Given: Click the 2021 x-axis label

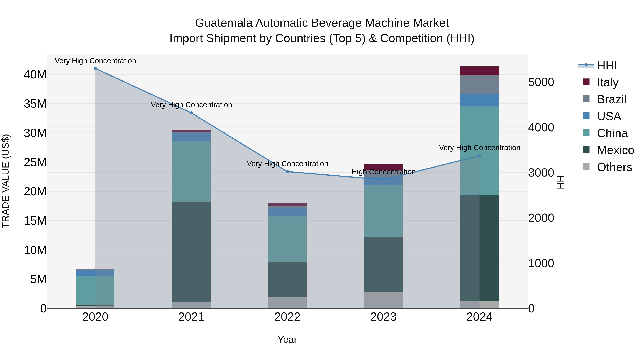Looking at the screenshot, I should pyautogui.click(x=191, y=317).
